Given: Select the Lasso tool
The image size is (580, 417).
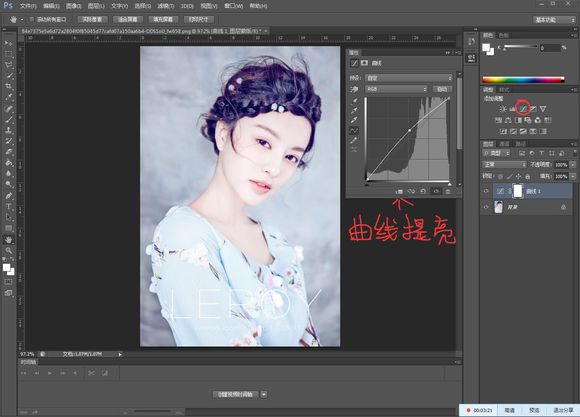Looking at the screenshot, I should (8, 65).
